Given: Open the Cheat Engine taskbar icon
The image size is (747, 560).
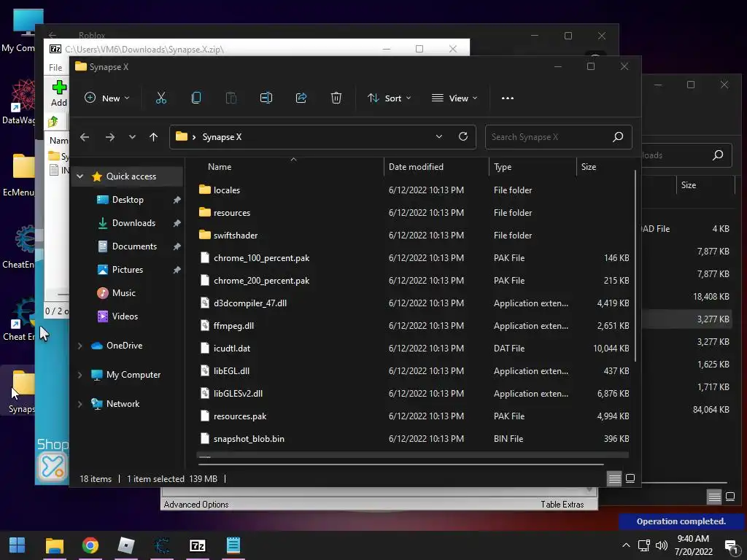Looking at the screenshot, I should 161,545.
